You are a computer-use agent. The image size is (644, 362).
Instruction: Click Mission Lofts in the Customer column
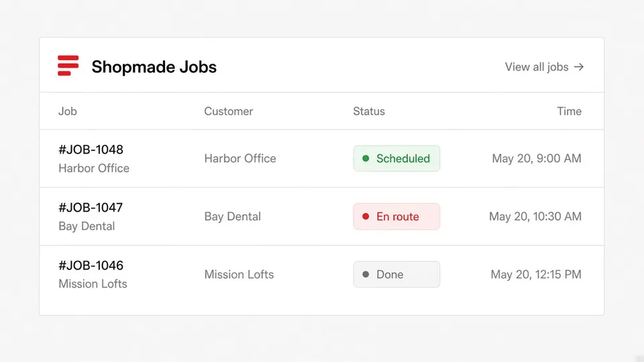pyautogui.click(x=239, y=274)
